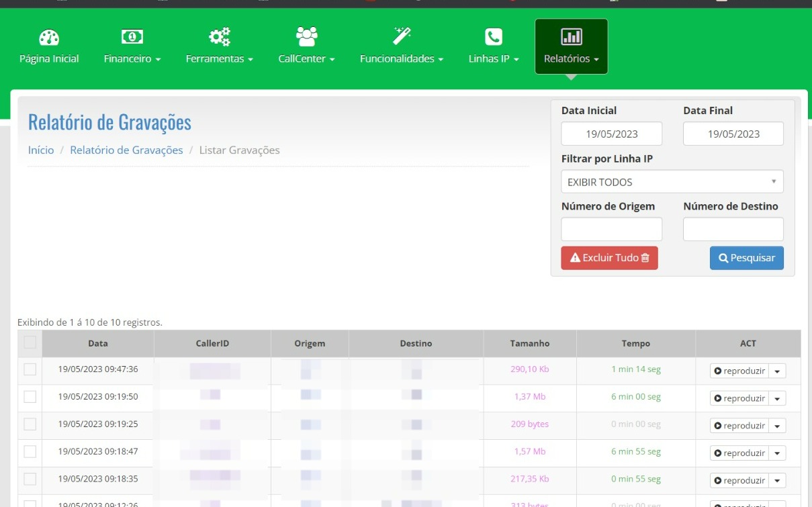Click the Financeiro money icon
The height and width of the screenshot is (507, 812).
[132, 38]
